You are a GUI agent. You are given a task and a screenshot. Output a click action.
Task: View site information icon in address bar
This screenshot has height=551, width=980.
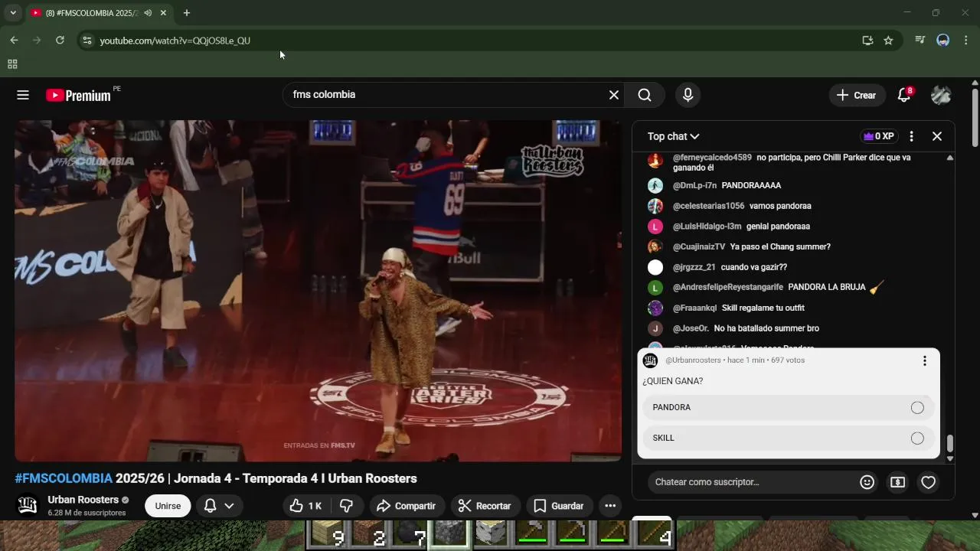(x=87, y=41)
